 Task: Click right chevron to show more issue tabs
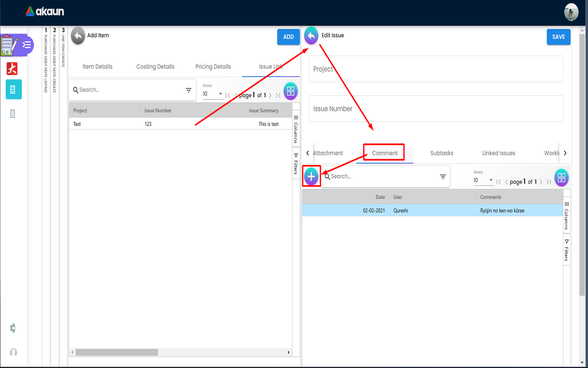(565, 153)
